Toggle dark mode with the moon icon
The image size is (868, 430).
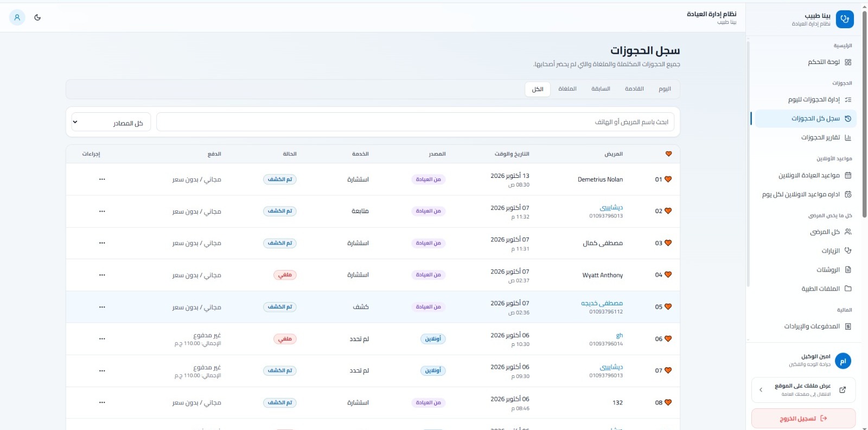click(x=37, y=17)
